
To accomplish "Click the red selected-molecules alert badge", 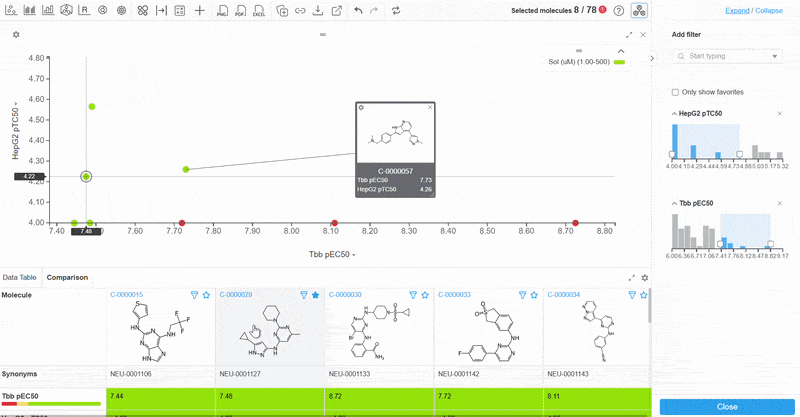I will [603, 9].
